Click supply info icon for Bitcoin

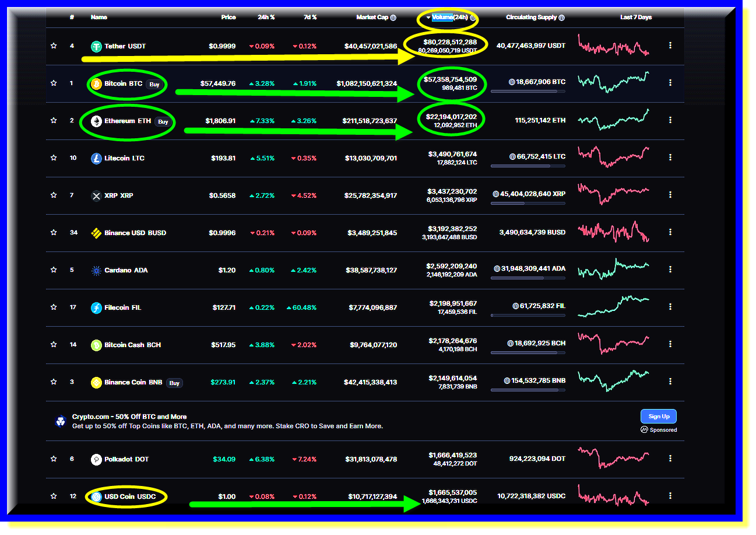512,83
